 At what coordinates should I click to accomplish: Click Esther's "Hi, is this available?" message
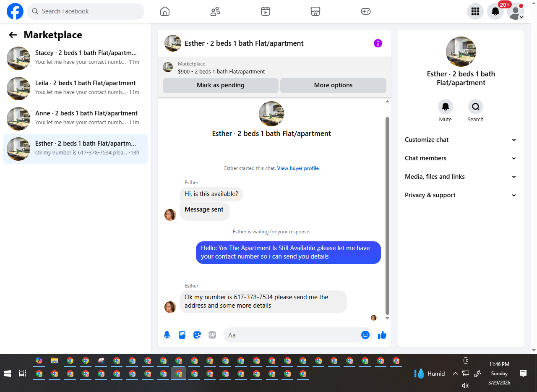(211, 194)
